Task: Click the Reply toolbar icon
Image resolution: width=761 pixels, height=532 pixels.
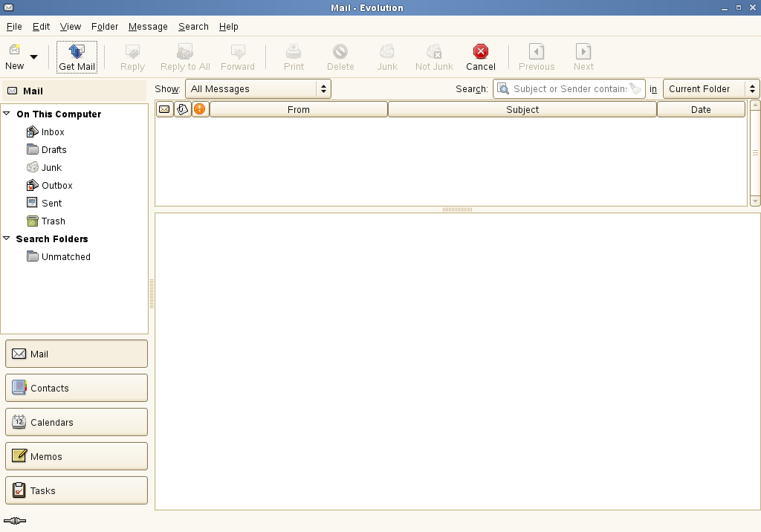Action: (132, 51)
